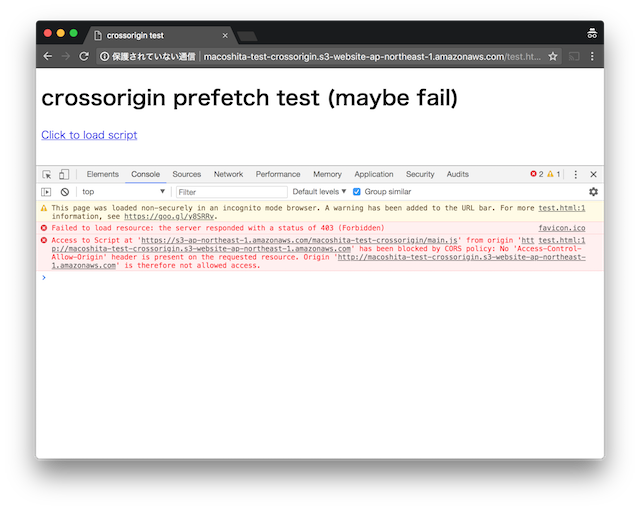
Task: Open console settings gear icon
Action: (593, 191)
